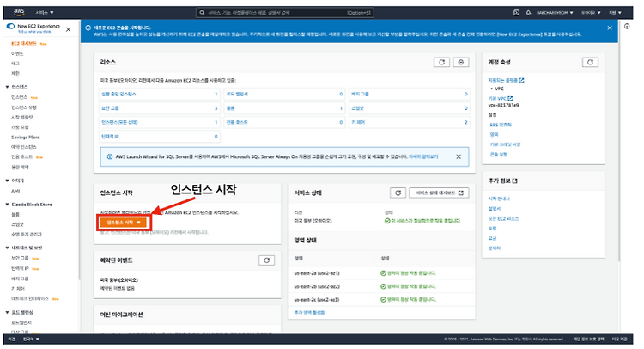Click info icon in blue top banner
This screenshot has width=644, height=349.
[88, 28]
